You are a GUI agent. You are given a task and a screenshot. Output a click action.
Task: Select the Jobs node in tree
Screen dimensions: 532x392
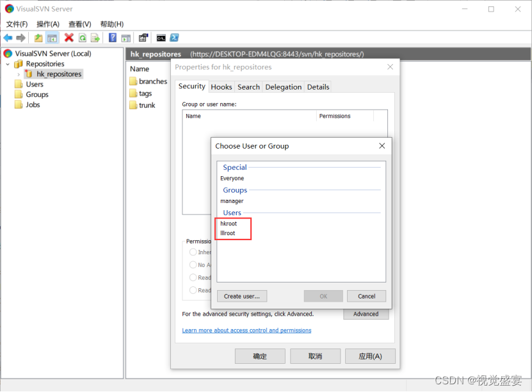(x=33, y=104)
